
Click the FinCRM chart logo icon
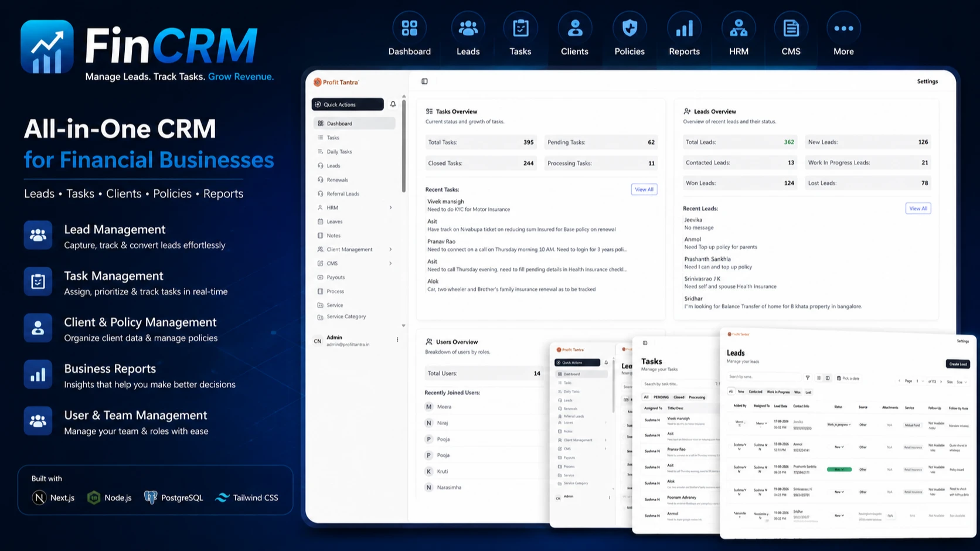click(47, 47)
